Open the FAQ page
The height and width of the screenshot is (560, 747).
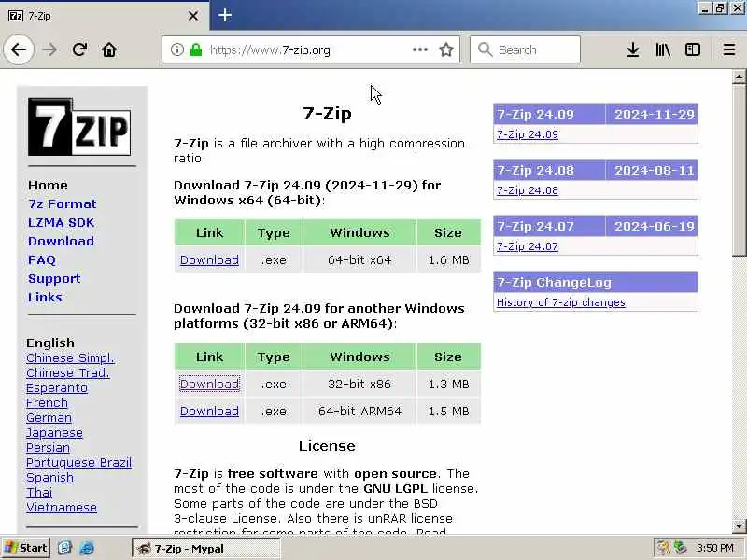point(42,260)
